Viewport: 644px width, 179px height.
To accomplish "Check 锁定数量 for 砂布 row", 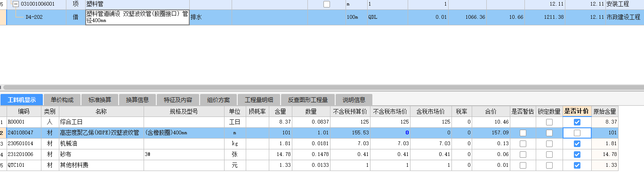I will (x=549, y=155).
